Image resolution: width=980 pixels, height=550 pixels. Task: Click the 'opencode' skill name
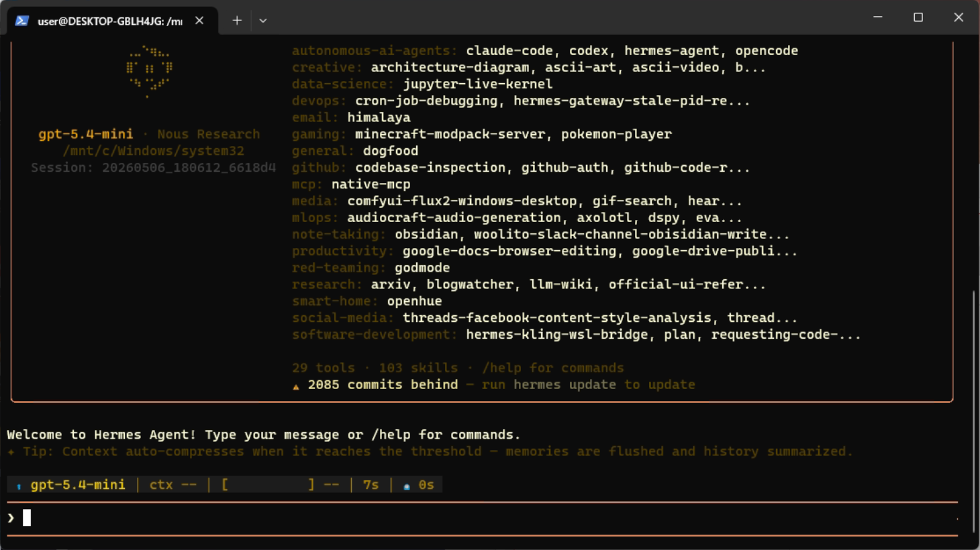[x=767, y=51]
